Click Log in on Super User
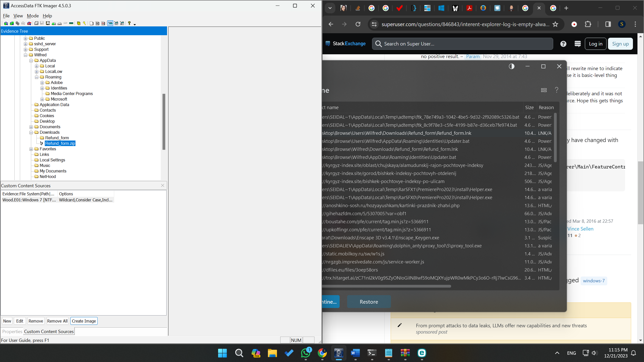Viewport: 644px width, 362px height. click(595, 44)
